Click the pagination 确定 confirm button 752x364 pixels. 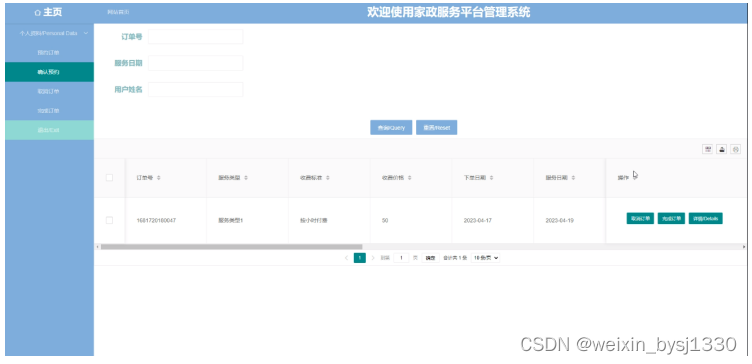431,258
